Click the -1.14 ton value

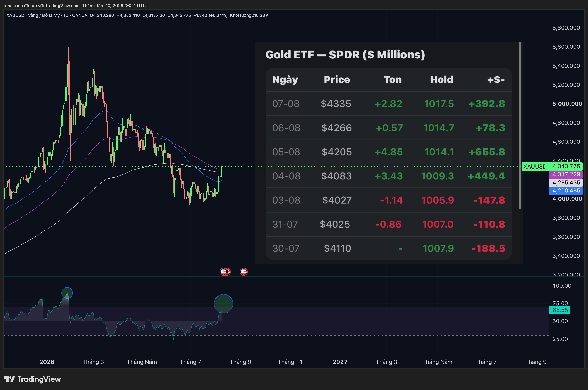coord(391,200)
